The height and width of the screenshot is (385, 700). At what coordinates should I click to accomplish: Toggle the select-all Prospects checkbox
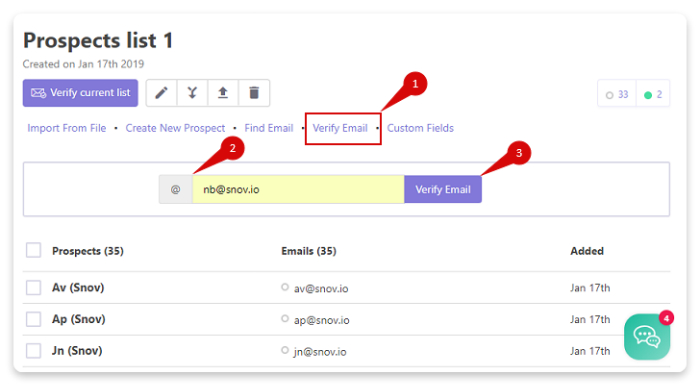[33, 250]
